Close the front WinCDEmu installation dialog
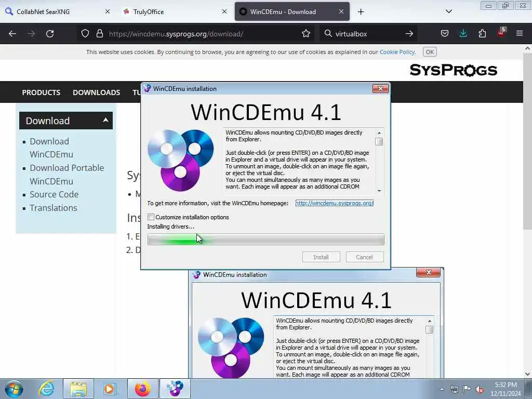The height and width of the screenshot is (399, 532). tap(380, 88)
